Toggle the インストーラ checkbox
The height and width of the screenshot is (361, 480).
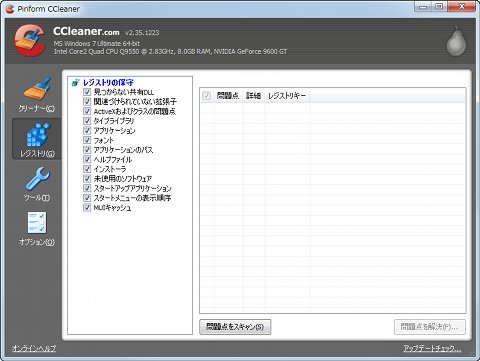pyautogui.click(x=87, y=169)
